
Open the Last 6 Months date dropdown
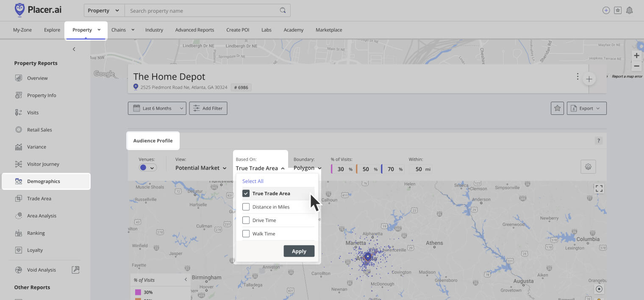click(157, 108)
